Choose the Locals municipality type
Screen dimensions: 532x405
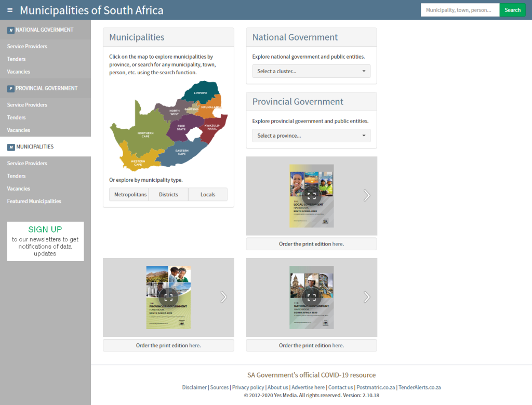click(208, 195)
